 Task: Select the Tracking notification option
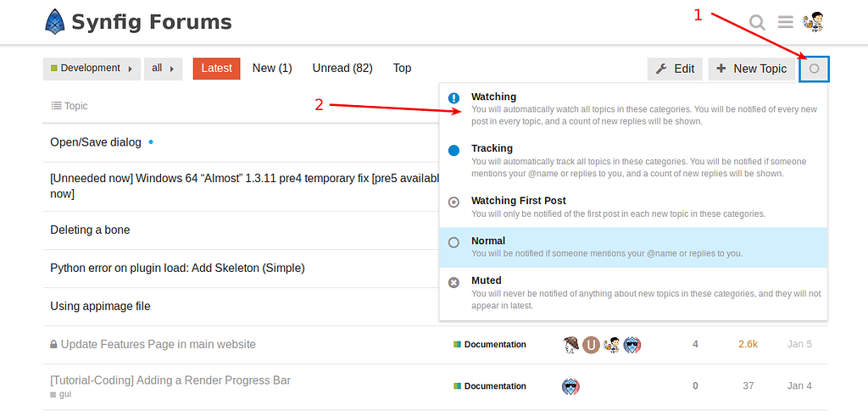pyautogui.click(x=492, y=149)
